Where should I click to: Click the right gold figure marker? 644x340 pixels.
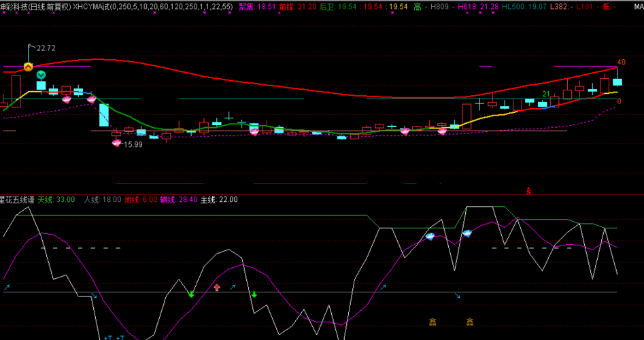coord(470,322)
